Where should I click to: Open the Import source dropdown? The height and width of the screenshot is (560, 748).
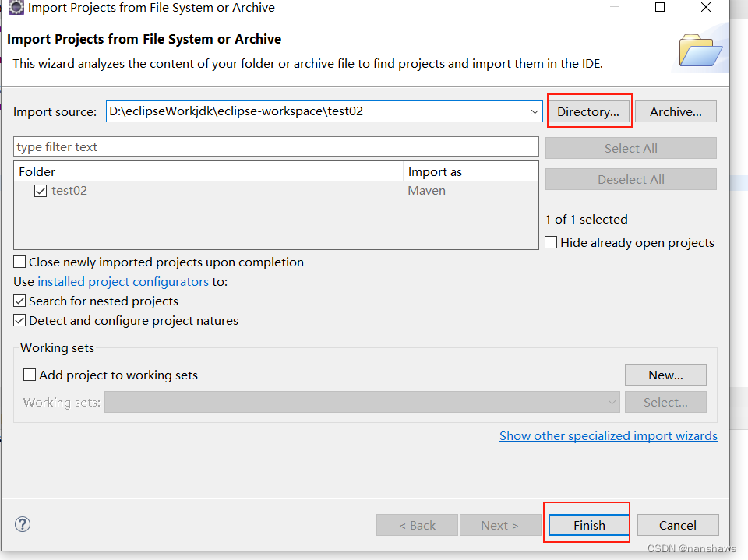coord(535,111)
